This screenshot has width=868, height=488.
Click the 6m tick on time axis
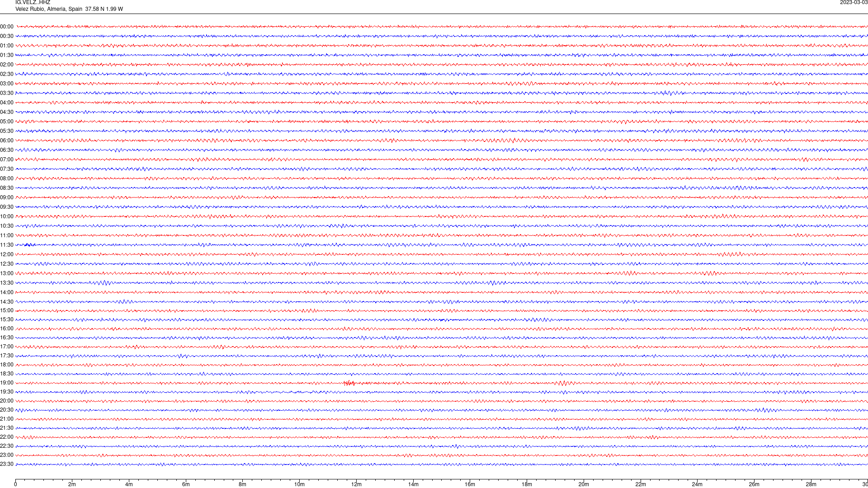[x=186, y=484]
